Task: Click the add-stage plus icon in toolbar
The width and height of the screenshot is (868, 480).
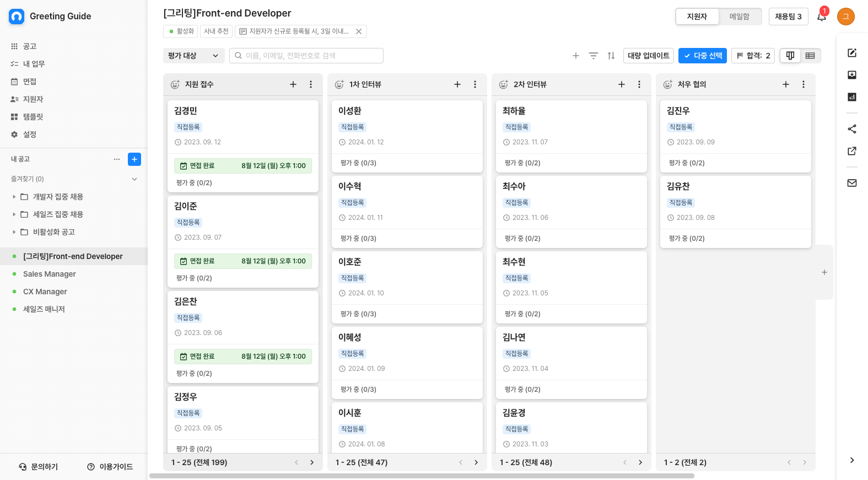Action: [x=575, y=56]
